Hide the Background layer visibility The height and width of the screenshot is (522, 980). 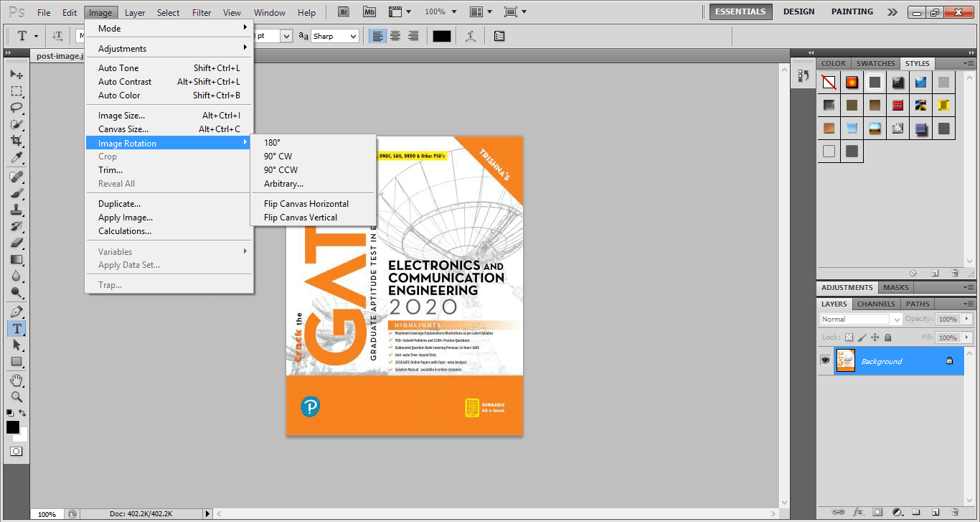click(825, 360)
